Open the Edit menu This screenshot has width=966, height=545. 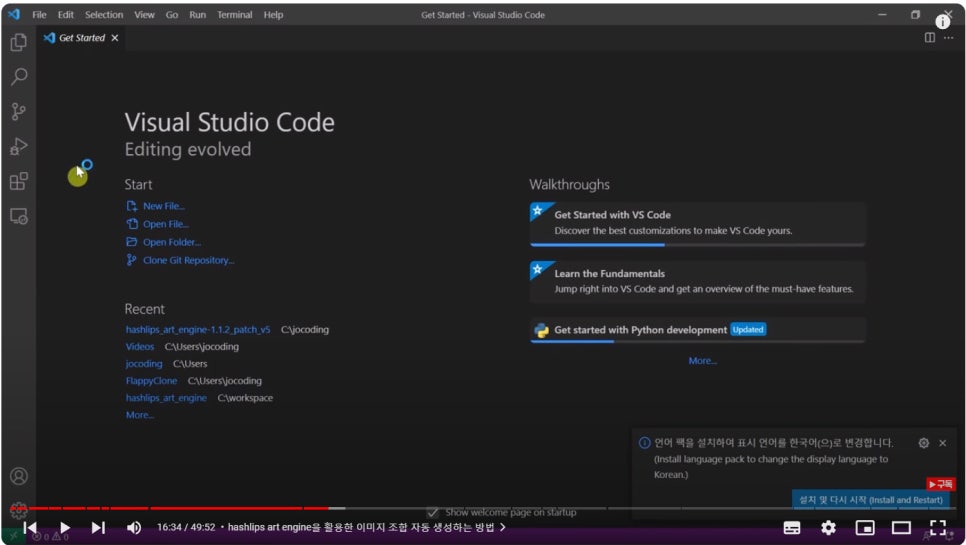[65, 15]
